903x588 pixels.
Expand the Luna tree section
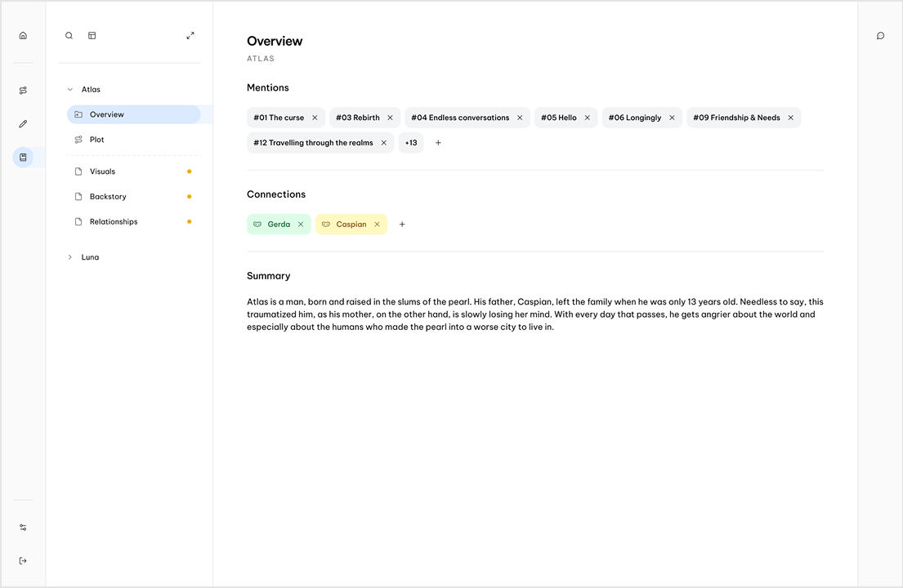[x=70, y=257]
